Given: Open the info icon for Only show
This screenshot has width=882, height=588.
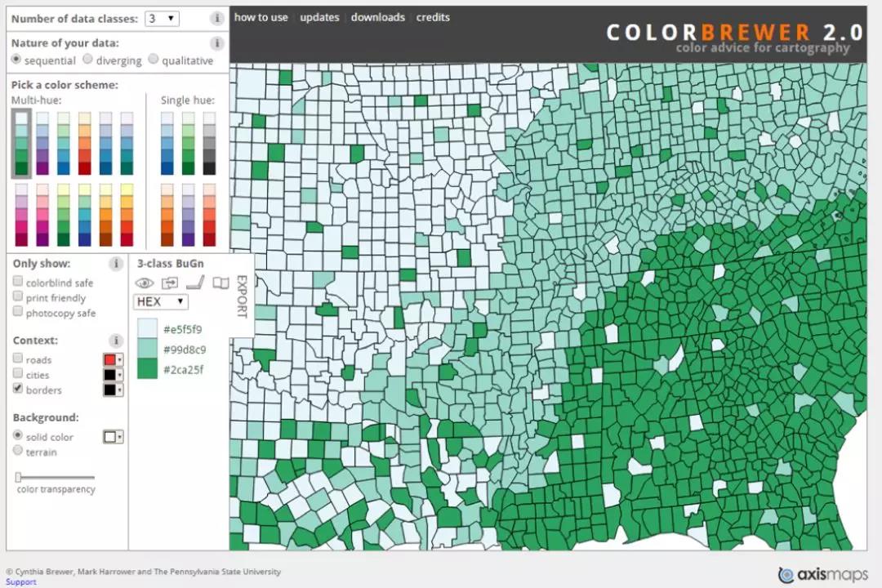Looking at the screenshot, I should click(116, 264).
